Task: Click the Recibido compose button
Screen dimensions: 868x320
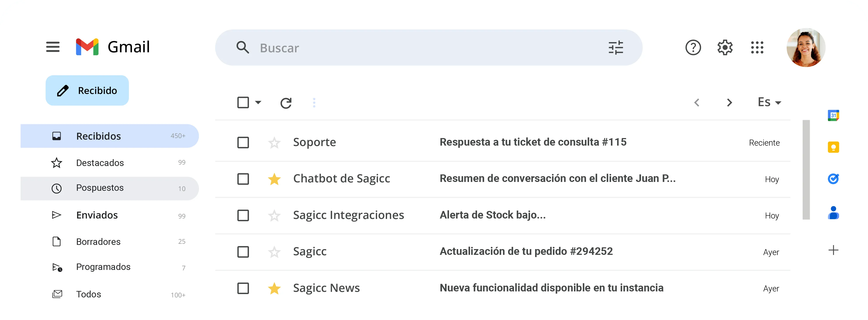Action: 87,90
